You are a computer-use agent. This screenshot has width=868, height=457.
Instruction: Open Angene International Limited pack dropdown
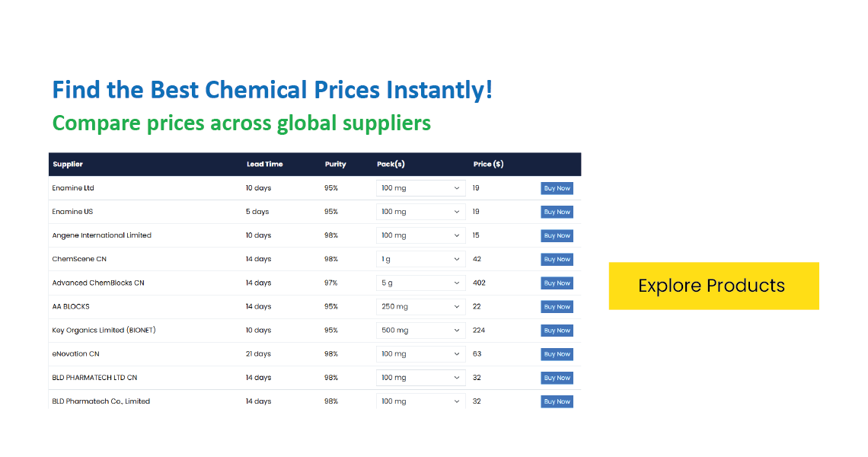tap(421, 235)
